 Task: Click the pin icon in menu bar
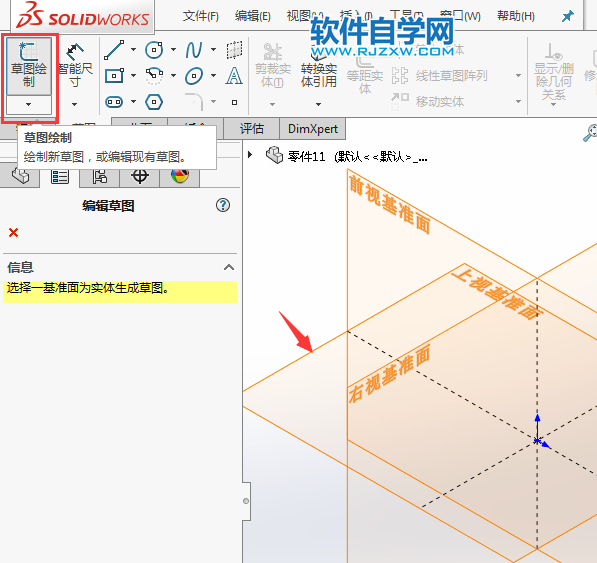coord(568,16)
